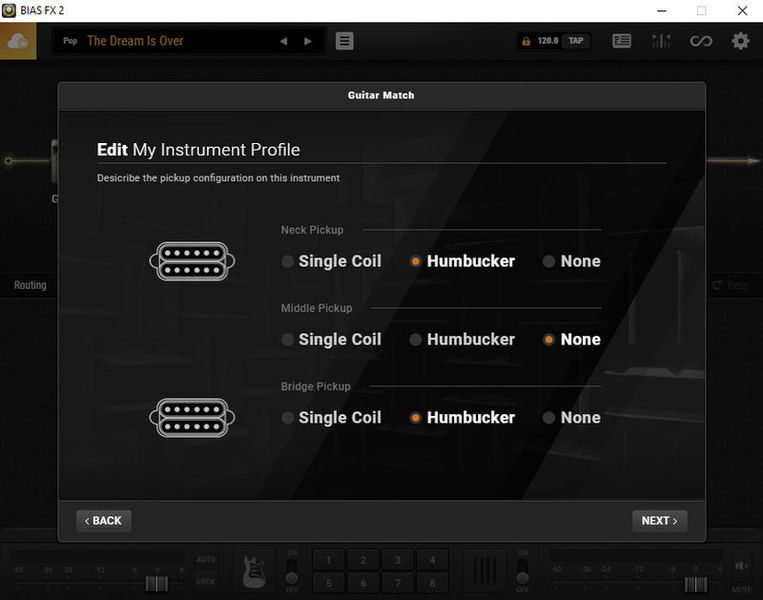Select Humbucker for Bridge Pickup
The height and width of the screenshot is (600, 763).
pos(462,418)
